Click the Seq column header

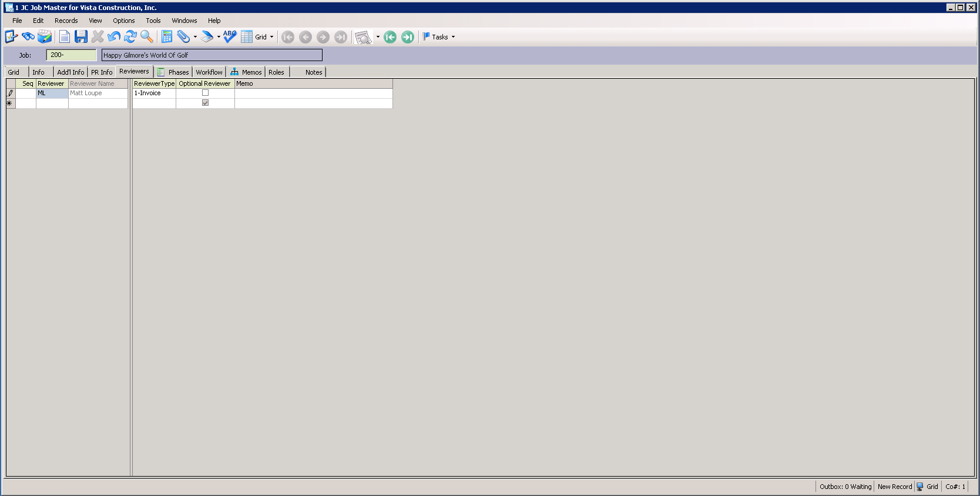coord(26,83)
